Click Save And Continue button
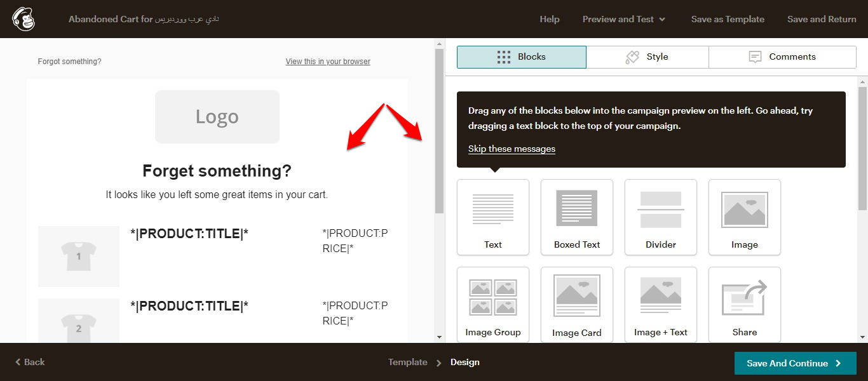 point(795,363)
